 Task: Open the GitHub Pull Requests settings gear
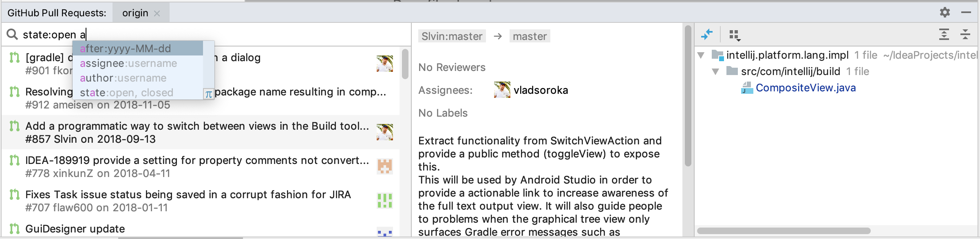(945, 13)
